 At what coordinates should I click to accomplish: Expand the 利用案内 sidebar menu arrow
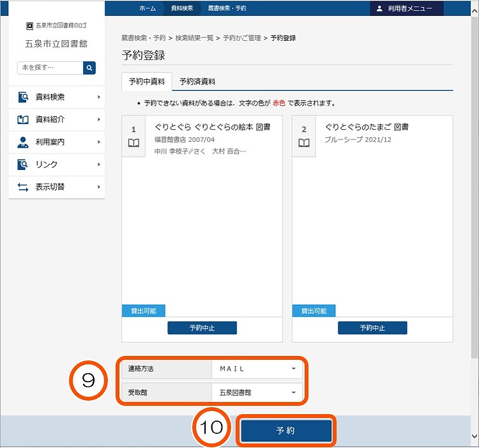[98, 142]
